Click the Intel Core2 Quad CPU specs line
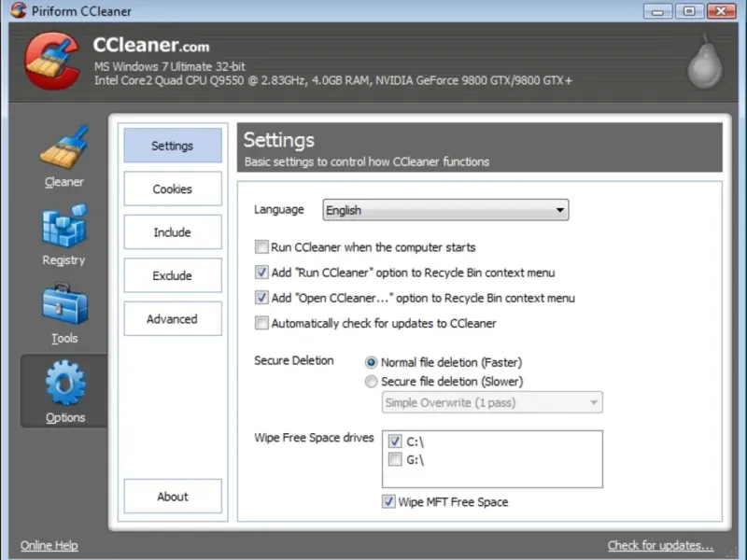The width and height of the screenshot is (747, 560). [x=333, y=80]
